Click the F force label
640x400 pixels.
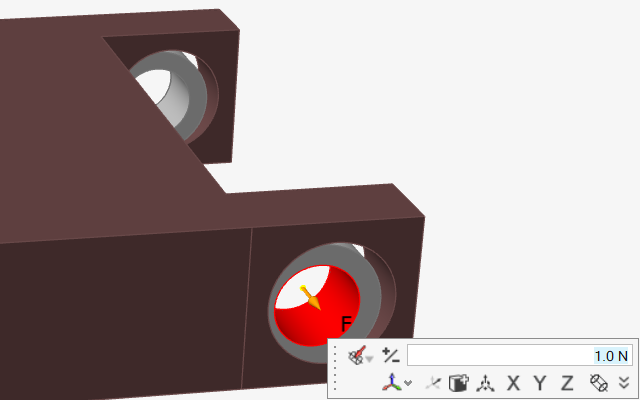(x=346, y=323)
